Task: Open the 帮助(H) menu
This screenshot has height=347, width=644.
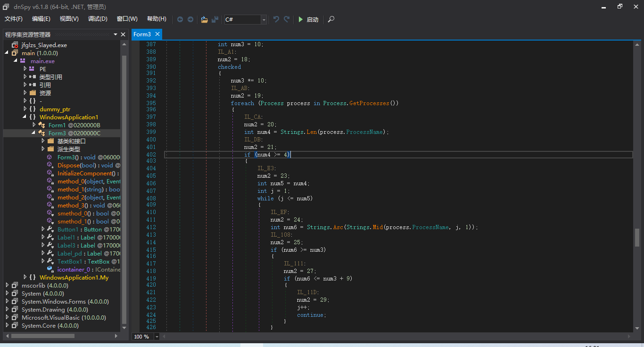Action: (x=157, y=19)
